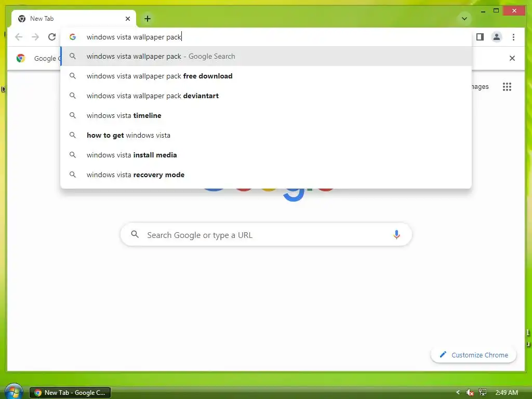Click the magnifier icon beside 'recovery mode' suggestion

73,175
